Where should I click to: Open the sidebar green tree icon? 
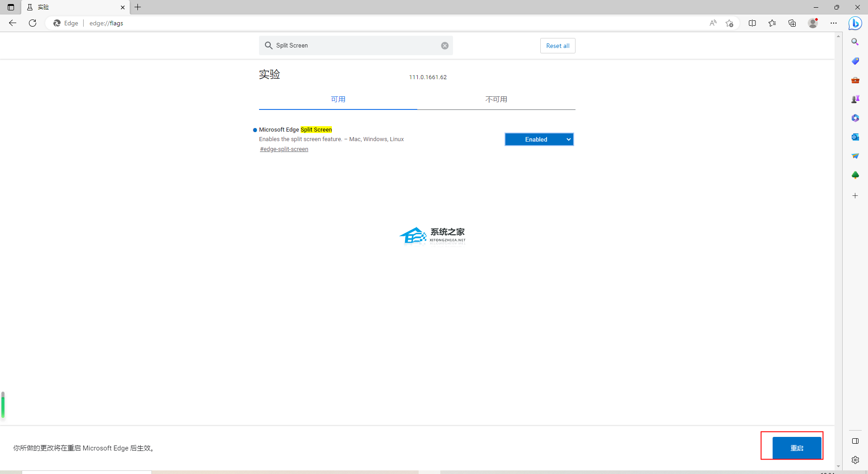(x=855, y=175)
